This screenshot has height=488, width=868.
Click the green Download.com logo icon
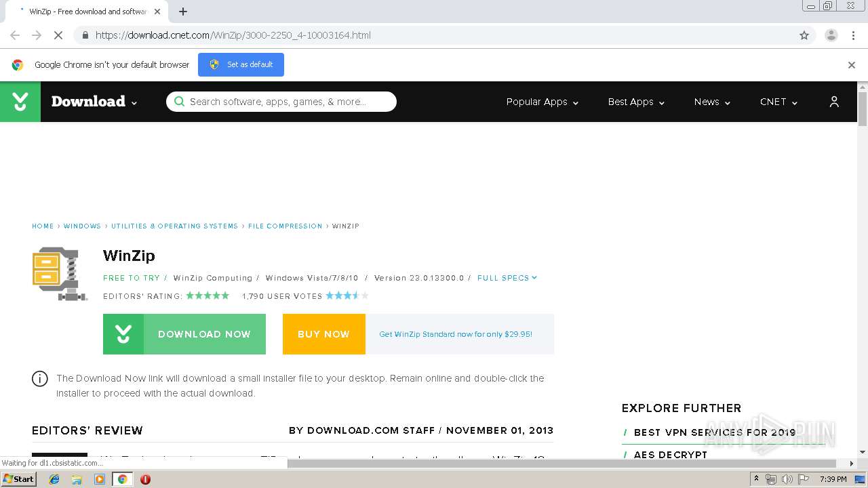[20, 102]
